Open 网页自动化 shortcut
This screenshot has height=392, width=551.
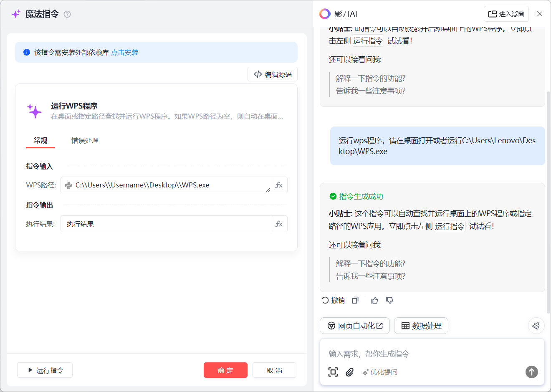pyautogui.click(x=355, y=326)
